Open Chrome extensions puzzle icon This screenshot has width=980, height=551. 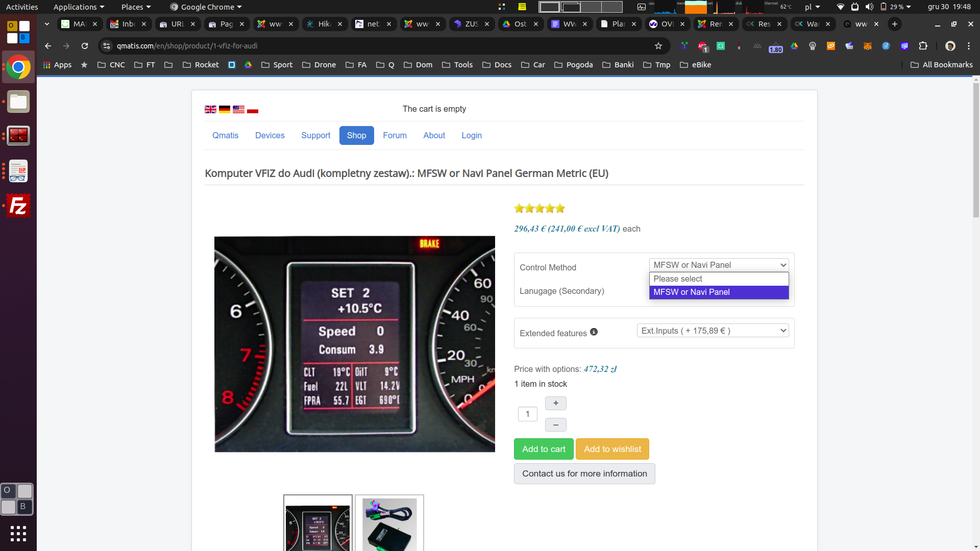[x=923, y=46]
